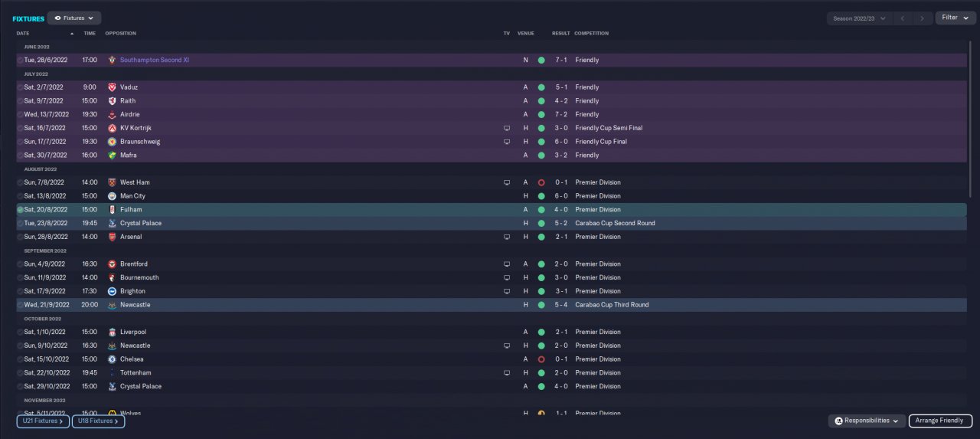The width and height of the screenshot is (980, 439).
Task: Toggle the row marker on Southampton Second XI fixture
Action: [21, 60]
